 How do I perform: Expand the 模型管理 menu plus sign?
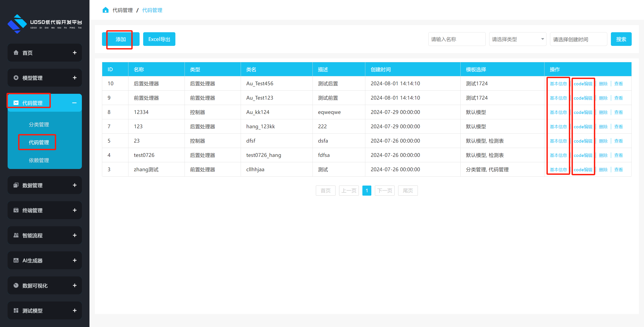tap(74, 78)
